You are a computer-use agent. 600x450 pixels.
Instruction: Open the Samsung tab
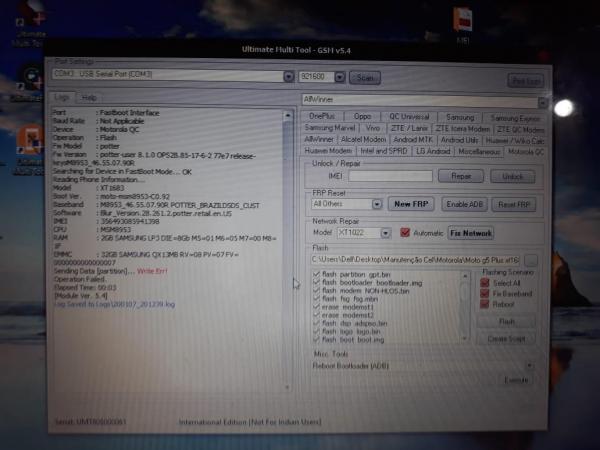tap(460, 117)
